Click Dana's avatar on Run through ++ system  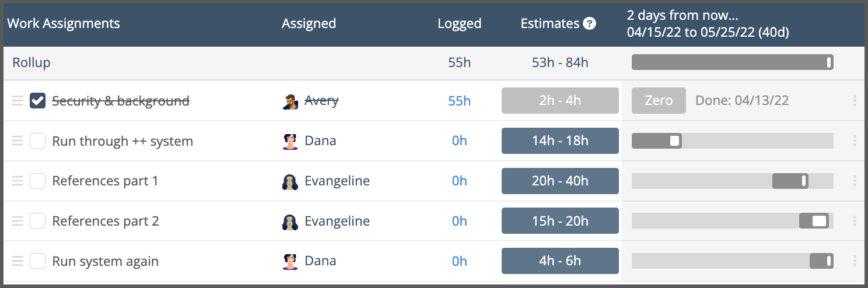(290, 141)
